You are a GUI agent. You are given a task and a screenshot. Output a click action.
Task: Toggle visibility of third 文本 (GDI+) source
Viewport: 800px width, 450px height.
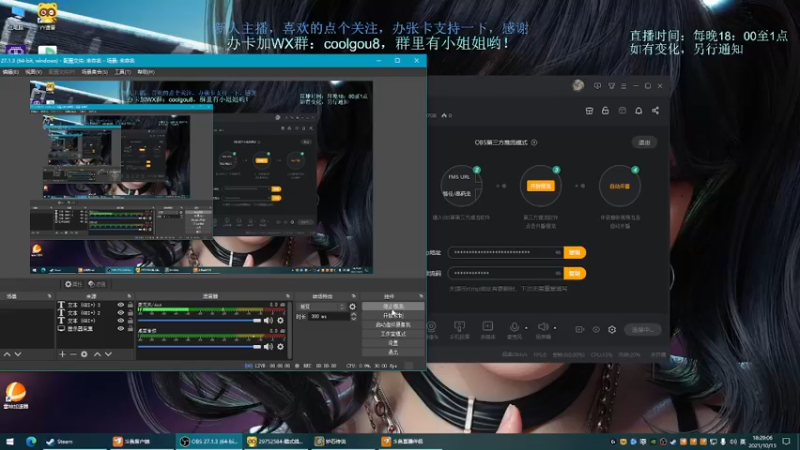[x=120, y=320]
